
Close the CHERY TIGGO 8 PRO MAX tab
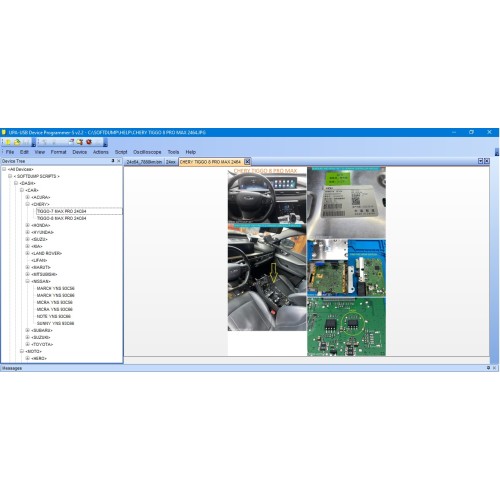pos(247,162)
